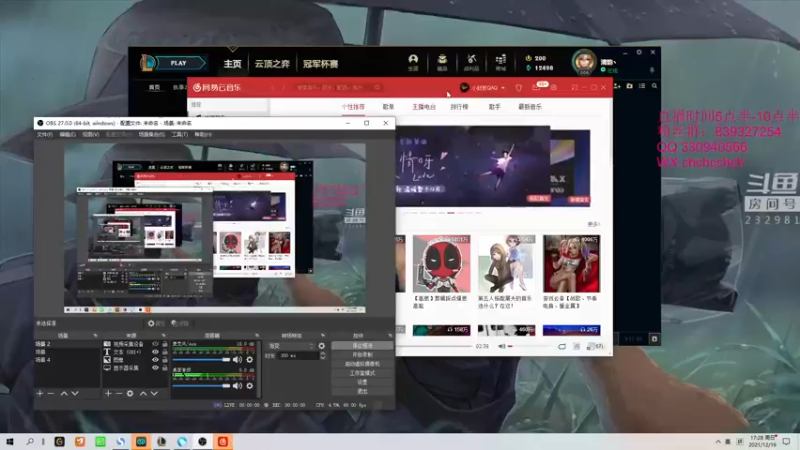Toggle visibility of text (GDI+) source
Image resolution: width=800 pixels, height=450 pixels.
coord(155,352)
